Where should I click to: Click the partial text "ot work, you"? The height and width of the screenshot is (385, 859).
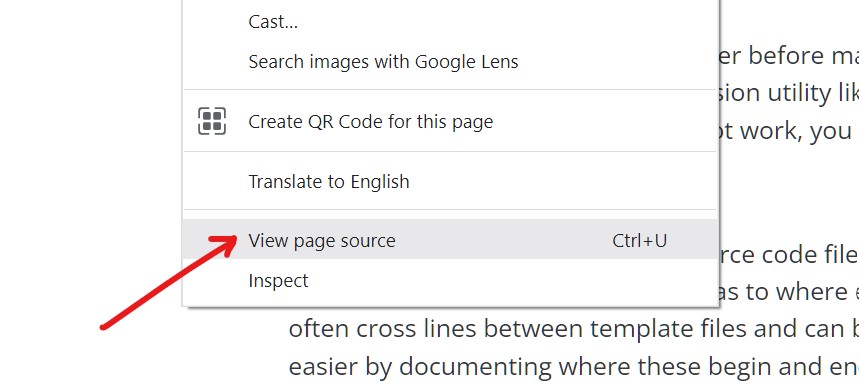pos(784,131)
